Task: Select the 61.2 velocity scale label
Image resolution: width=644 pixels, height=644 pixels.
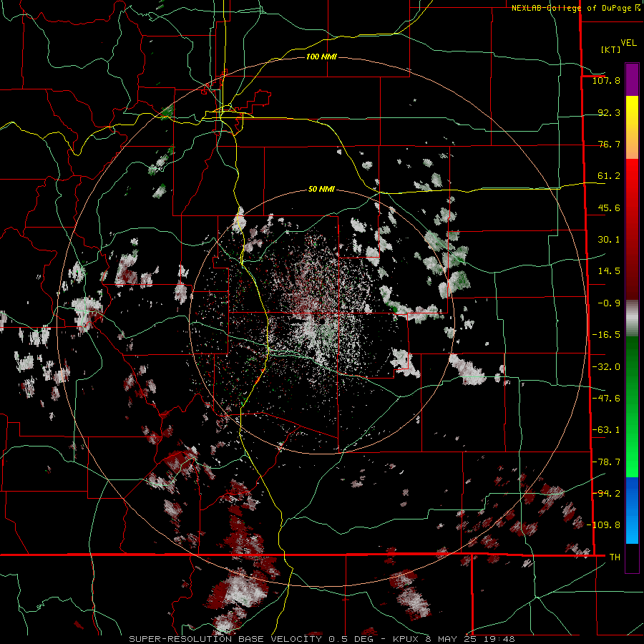Action: pos(609,176)
